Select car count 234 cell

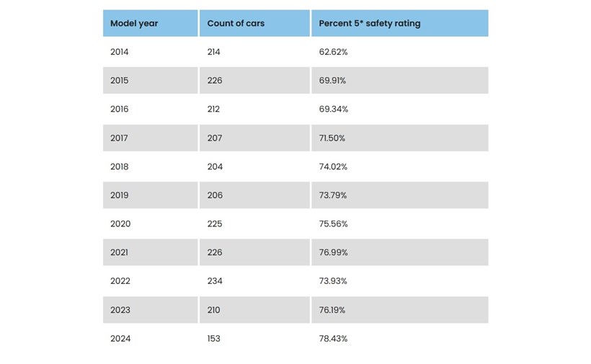click(x=215, y=281)
